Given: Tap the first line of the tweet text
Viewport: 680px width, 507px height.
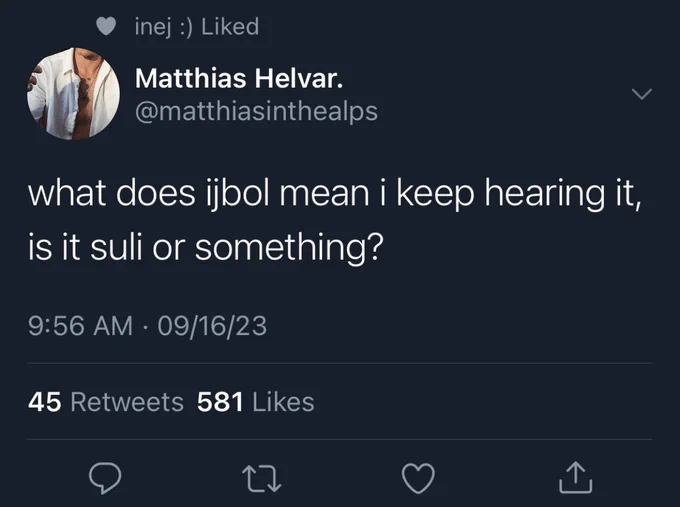Looking at the screenshot, I should click(x=334, y=194).
